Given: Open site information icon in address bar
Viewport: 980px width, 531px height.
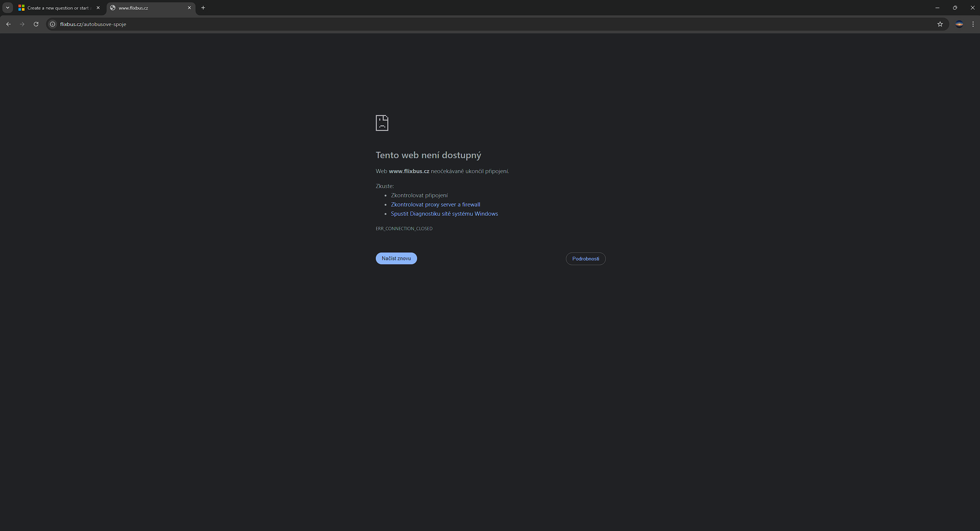Looking at the screenshot, I should click(x=53, y=24).
